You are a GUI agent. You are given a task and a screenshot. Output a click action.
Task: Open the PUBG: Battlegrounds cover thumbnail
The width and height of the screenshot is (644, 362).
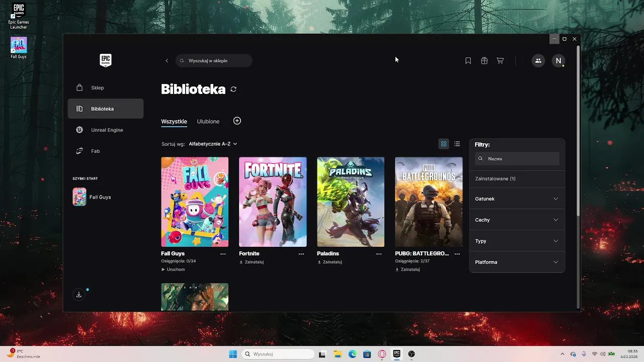pos(429,202)
